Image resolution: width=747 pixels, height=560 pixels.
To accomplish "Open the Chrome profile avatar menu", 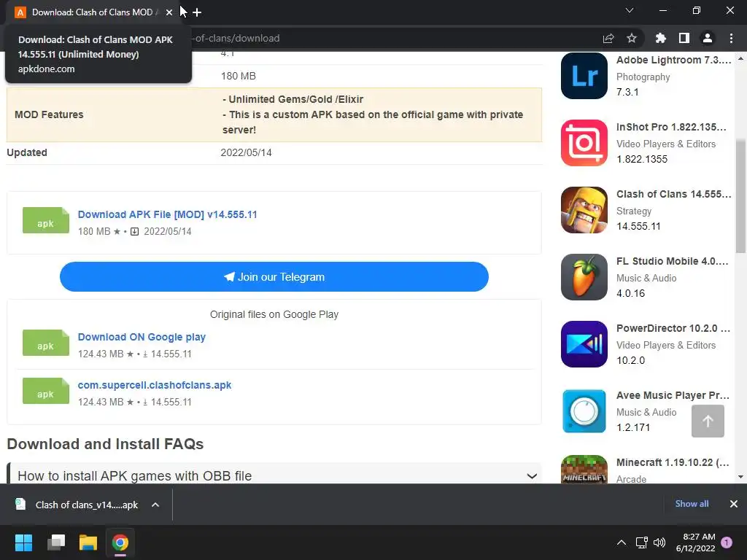I will pyautogui.click(x=708, y=38).
